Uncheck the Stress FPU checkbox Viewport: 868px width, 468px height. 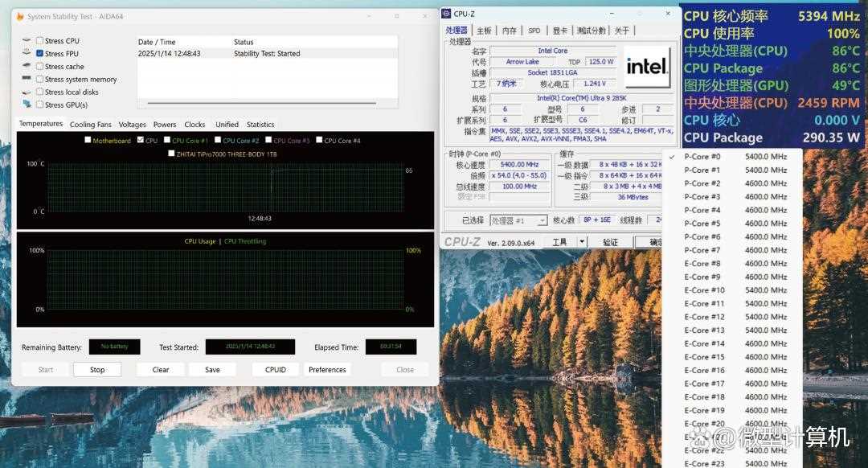click(x=40, y=54)
